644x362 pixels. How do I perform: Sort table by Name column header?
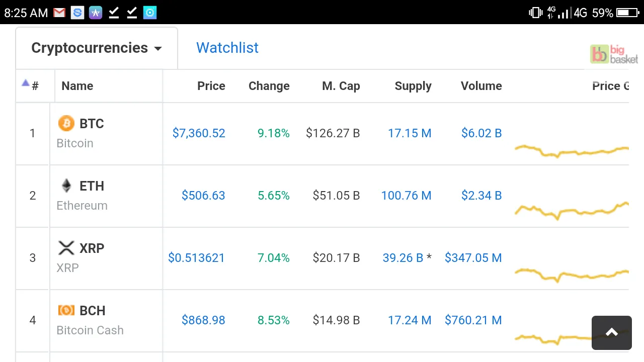click(77, 86)
